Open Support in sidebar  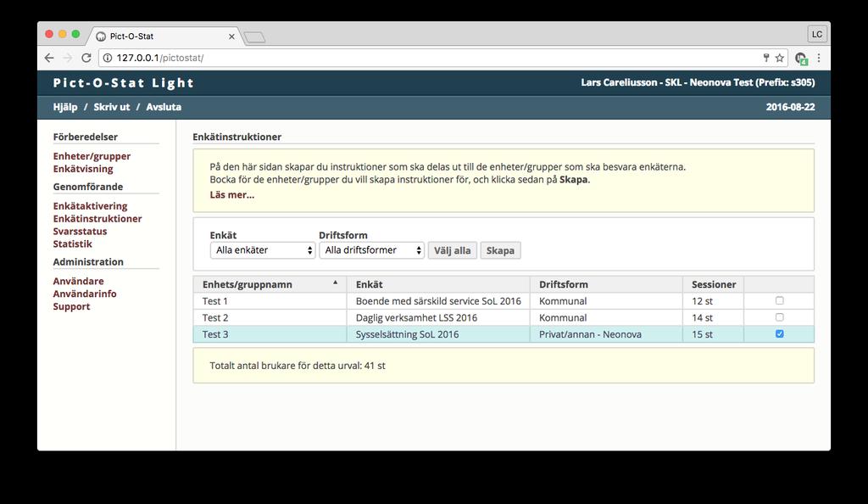click(71, 307)
